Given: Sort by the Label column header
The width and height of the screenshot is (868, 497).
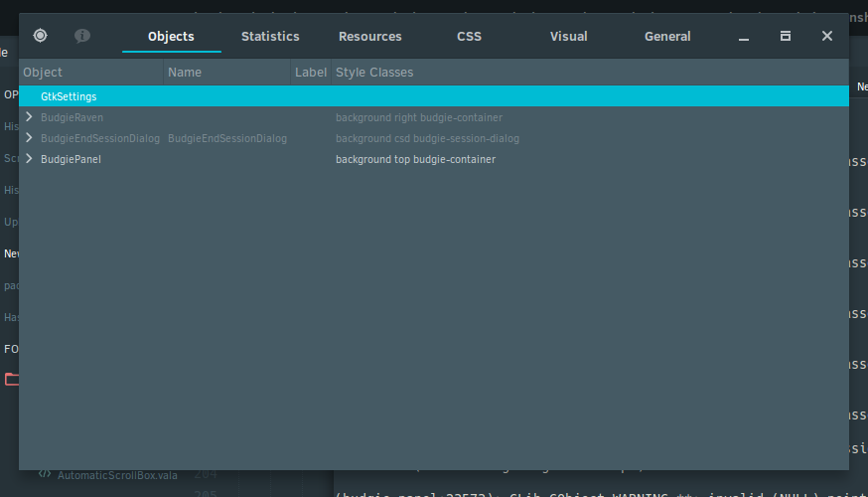Looking at the screenshot, I should click(311, 73).
